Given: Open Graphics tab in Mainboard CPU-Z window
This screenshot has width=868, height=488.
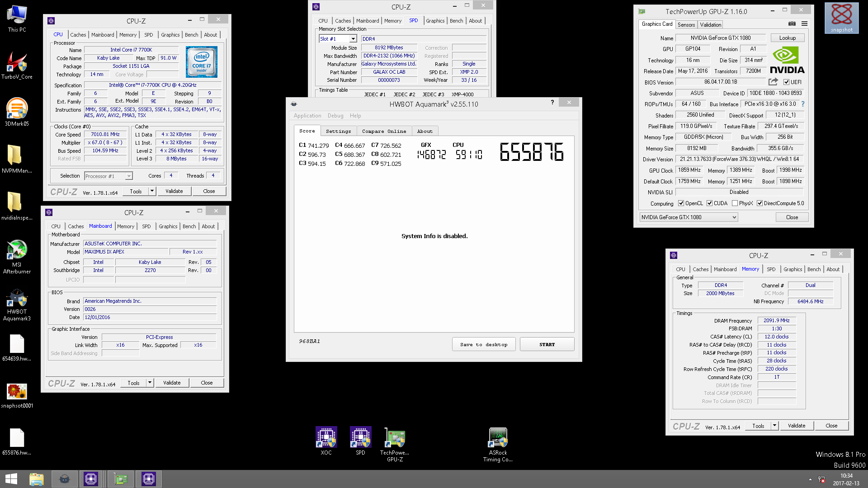Looking at the screenshot, I should pyautogui.click(x=168, y=226).
